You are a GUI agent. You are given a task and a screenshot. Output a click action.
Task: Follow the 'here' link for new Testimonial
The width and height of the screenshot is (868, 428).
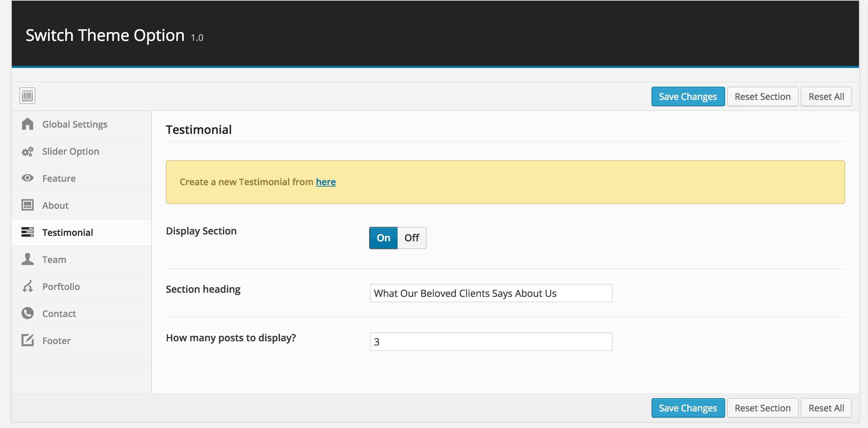[325, 182]
